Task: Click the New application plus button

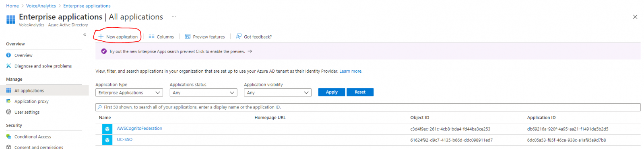Action: click(x=118, y=37)
